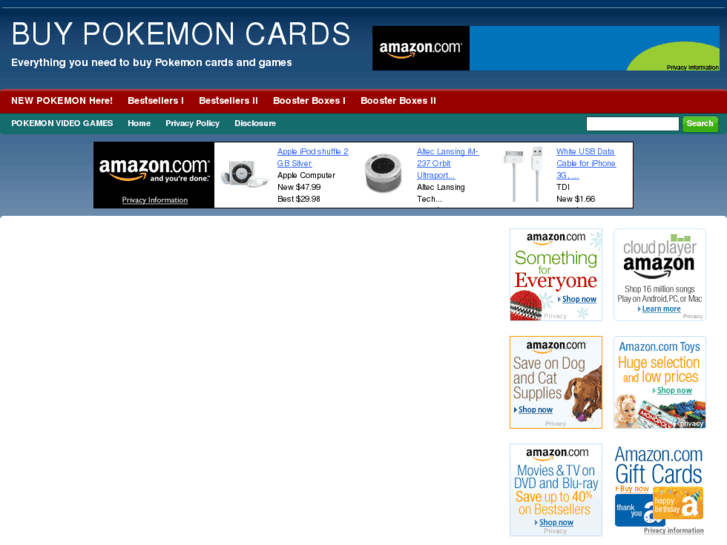The height and width of the screenshot is (545, 727).
Task: Open Apple iPod shuffle 2 GB Silver link
Action: click(x=312, y=157)
